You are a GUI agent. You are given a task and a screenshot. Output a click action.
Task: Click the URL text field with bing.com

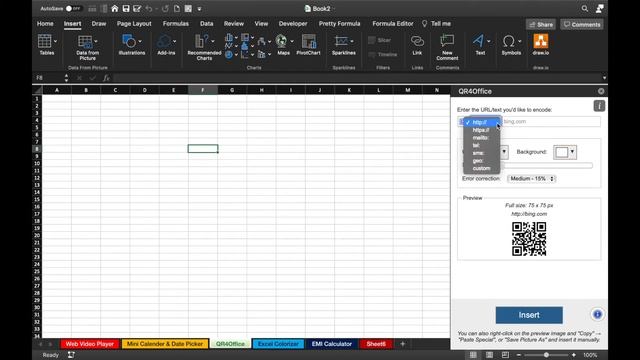pyautogui.click(x=551, y=122)
